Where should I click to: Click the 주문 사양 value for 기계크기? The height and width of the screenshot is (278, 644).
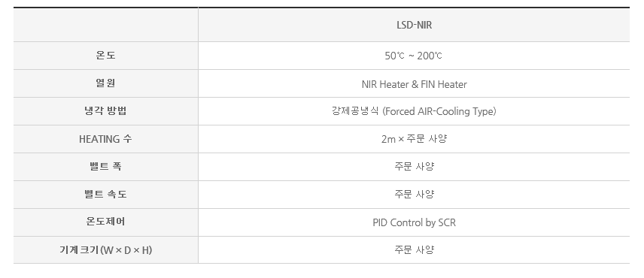pos(414,249)
